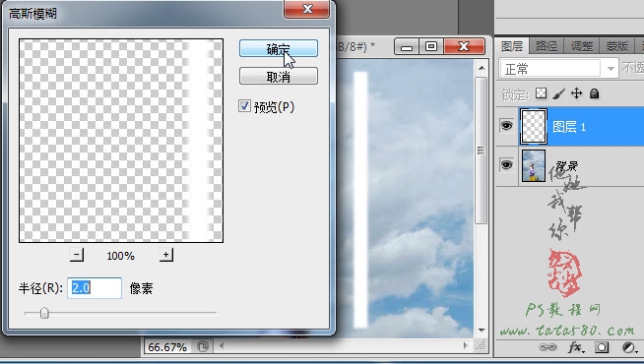Screen dimensions: 644x364
Task: Maximize the document window
Action: pyautogui.click(x=431, y=47)
